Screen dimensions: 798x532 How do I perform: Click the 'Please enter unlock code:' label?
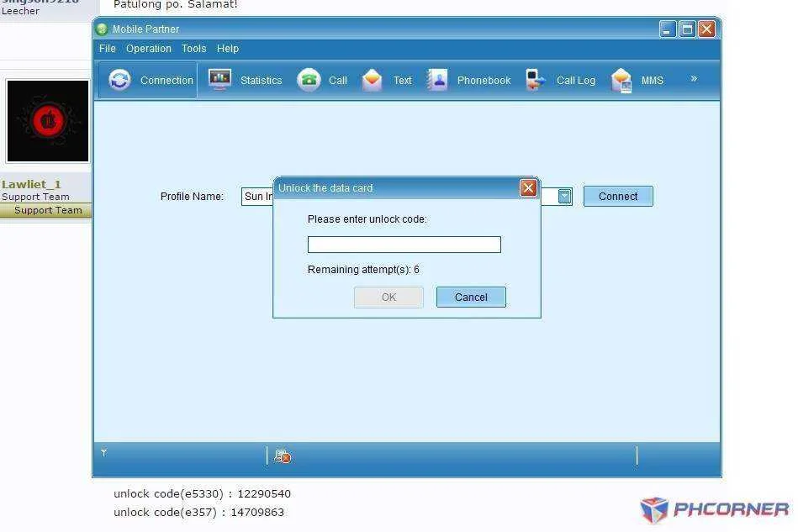tap(367, 219)
